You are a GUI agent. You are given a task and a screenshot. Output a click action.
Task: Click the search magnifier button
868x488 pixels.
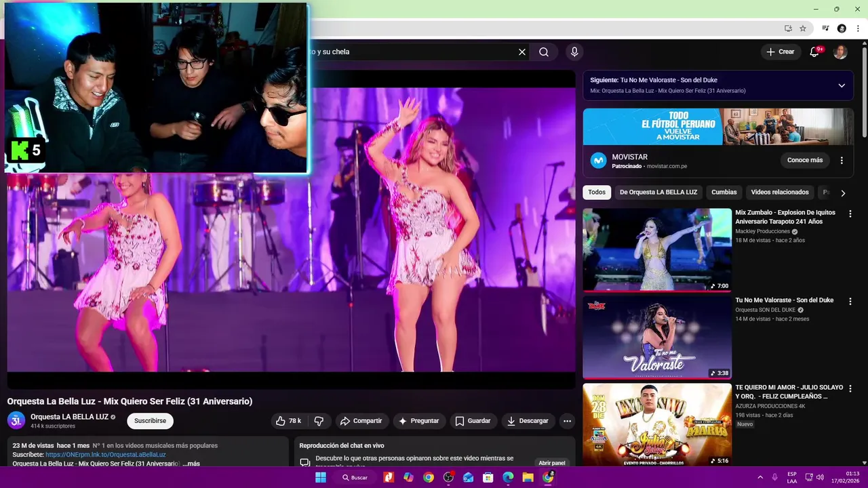[544, 52]
